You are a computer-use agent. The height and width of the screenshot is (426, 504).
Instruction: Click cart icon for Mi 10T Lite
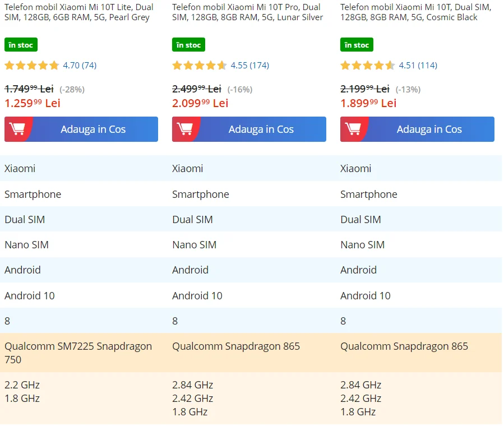coord(17,129)
